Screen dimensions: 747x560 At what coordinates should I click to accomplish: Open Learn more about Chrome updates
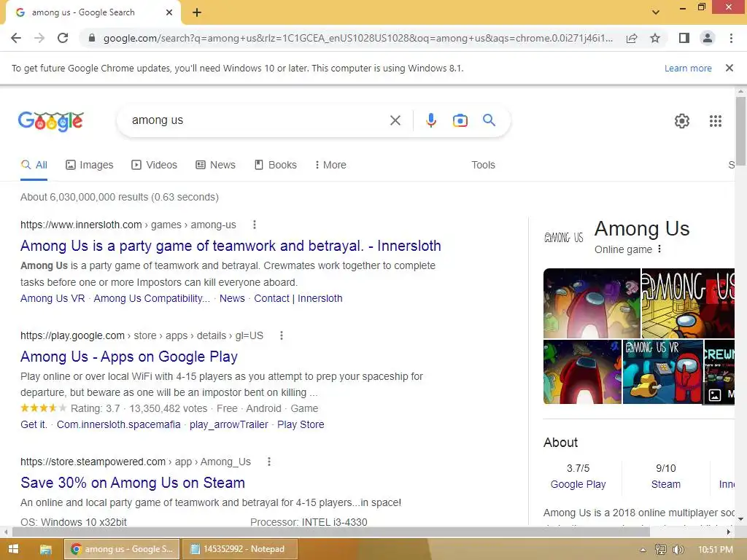(x=688, y=68)
